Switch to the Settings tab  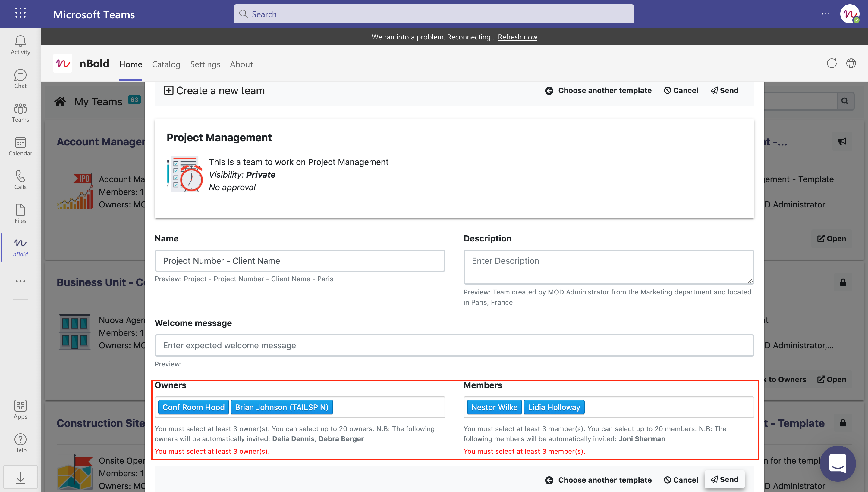point(205,64)
